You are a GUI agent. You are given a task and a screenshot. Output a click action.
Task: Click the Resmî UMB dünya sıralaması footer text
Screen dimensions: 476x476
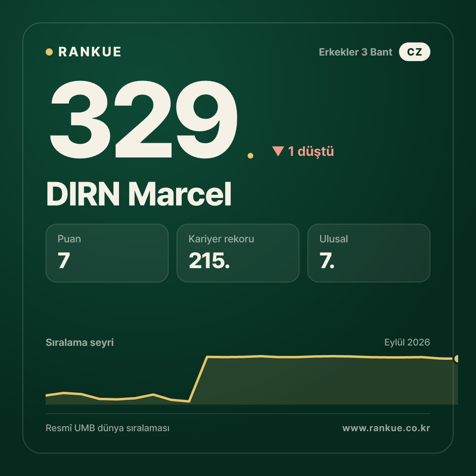pos(107,428)
